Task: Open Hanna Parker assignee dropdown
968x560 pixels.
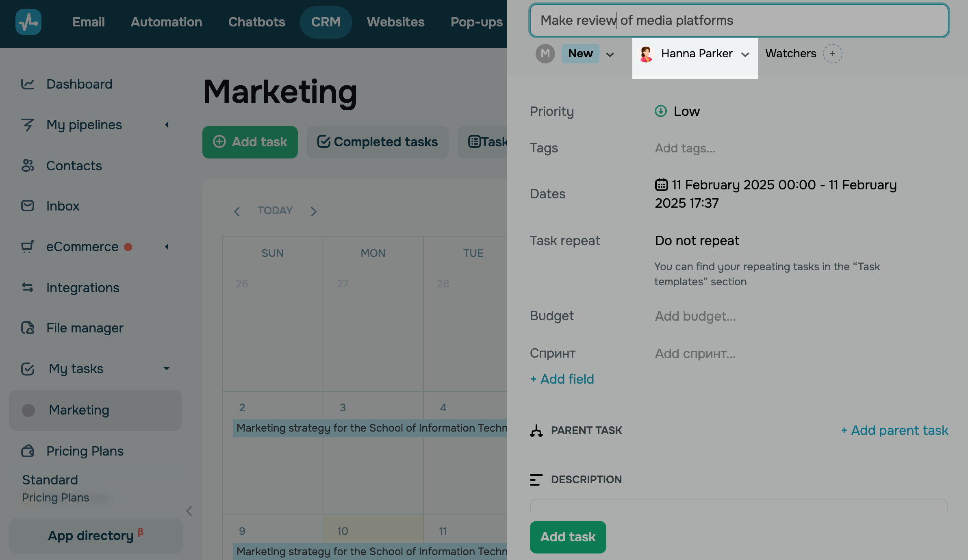Action: [x=745, y=54]
